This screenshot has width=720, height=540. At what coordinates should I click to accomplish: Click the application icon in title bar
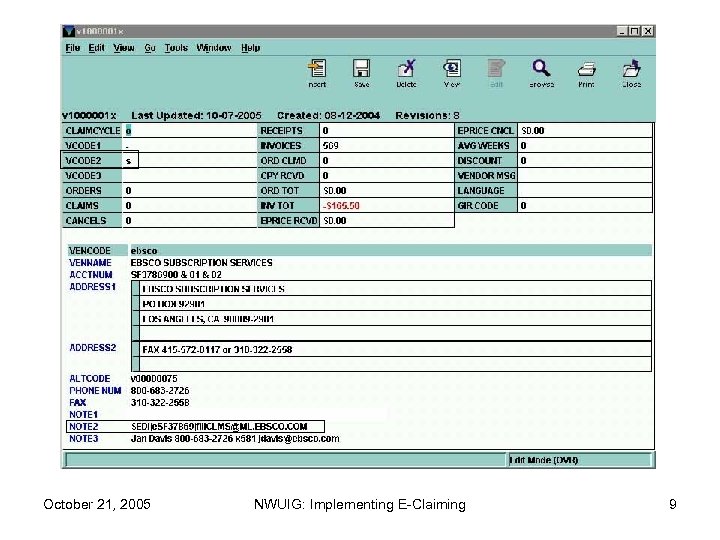[68, 31]
